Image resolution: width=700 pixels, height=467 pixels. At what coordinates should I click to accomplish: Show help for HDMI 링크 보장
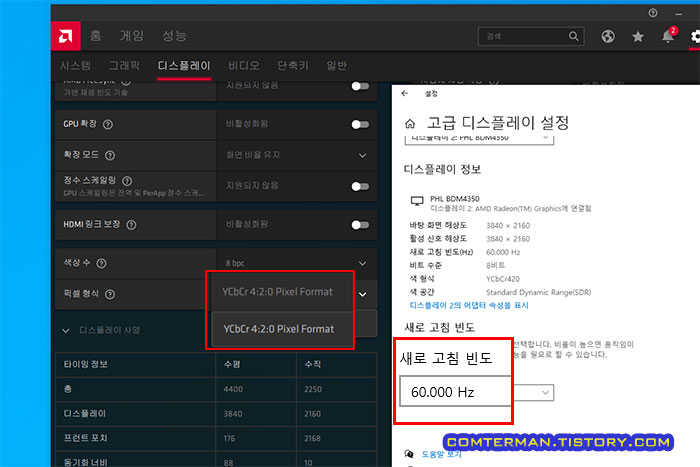coord(131,225)
